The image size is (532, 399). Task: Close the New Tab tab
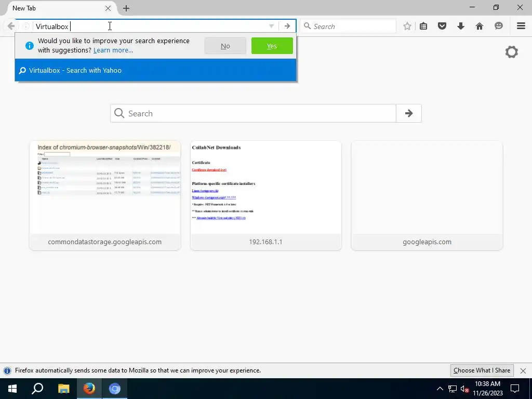(x=108, y=8)
